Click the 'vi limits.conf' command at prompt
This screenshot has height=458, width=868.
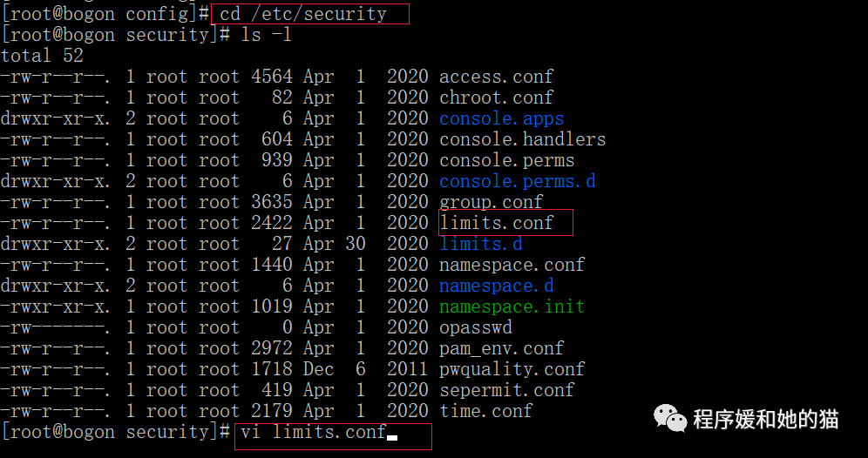[x=314, y=433]
